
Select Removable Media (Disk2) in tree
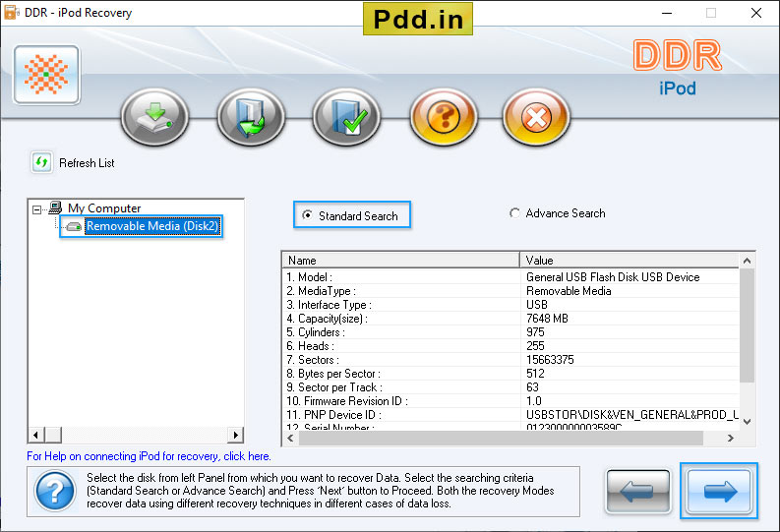[152, 226]
